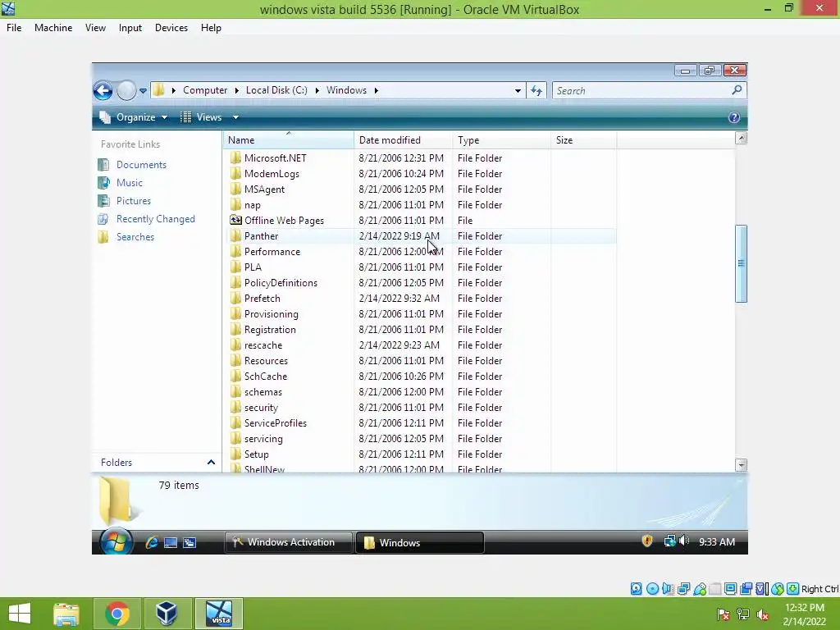840x630 pixels.
Task: Click the Views button
Action: (x=202, y=117)
